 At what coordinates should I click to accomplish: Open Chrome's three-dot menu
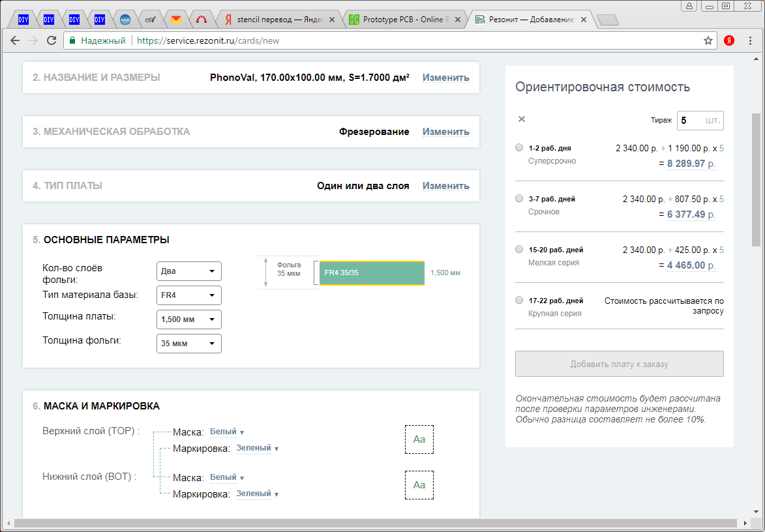pyautogui.click(x=751, y=40)
